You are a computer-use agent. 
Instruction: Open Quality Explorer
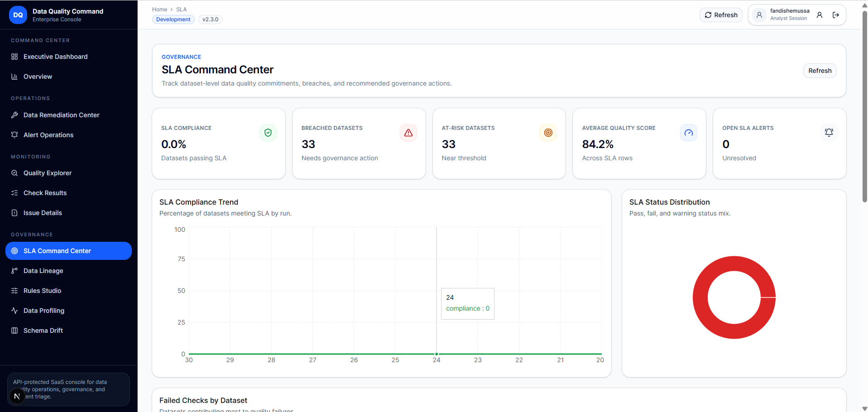pos(68,173)
